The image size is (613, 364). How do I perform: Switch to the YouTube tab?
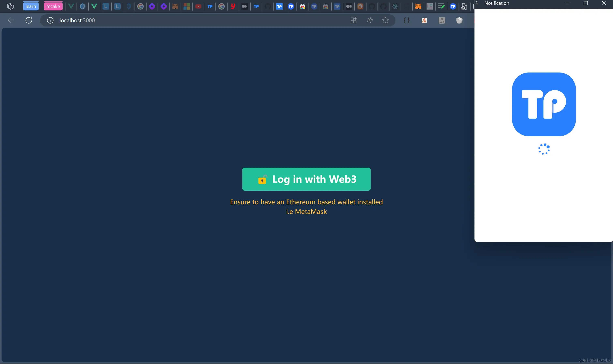coord(198,7)
